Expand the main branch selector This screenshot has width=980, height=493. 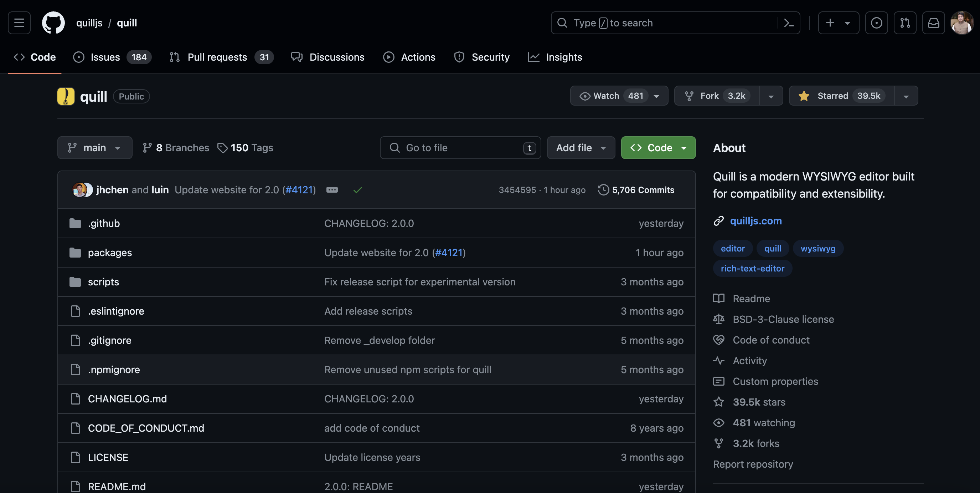95,148
